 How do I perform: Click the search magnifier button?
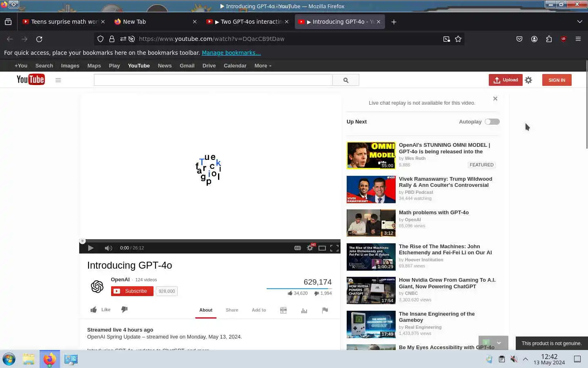(x=346, y=80)
